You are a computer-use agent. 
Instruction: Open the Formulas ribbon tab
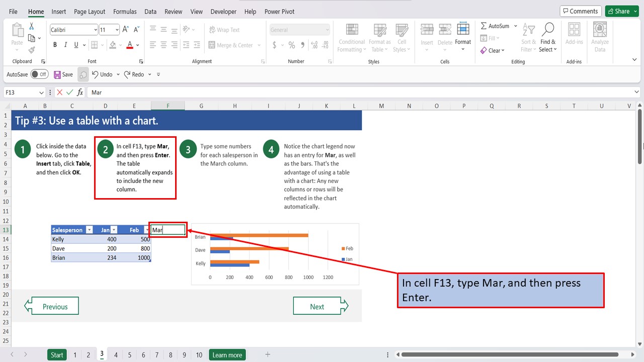(x=125, y=12)
